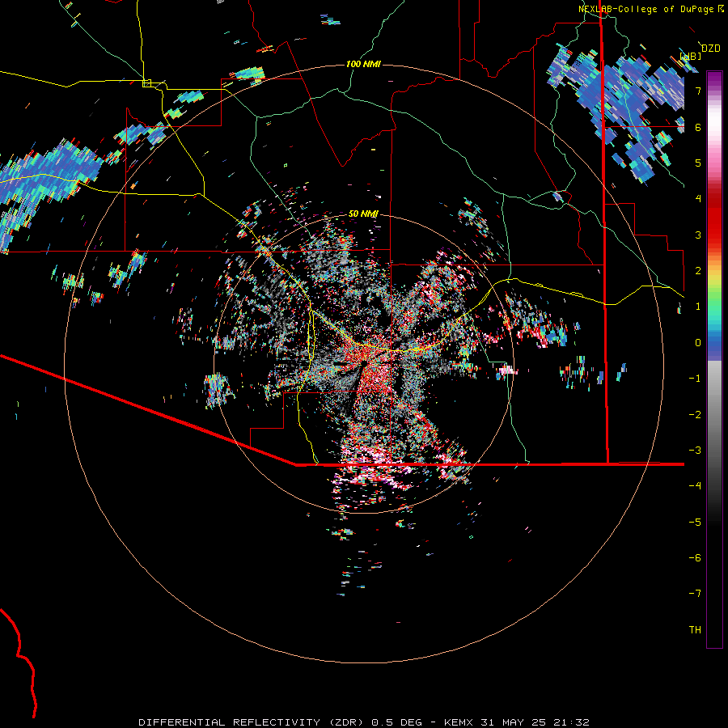Click the -6 value on the color scale
Image resolution: width=728 pixels, height=728 pixels.
[x=695, y=558]
